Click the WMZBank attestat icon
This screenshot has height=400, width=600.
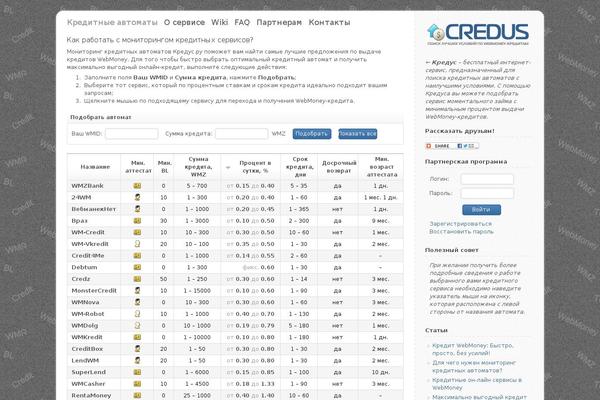click(x=137, y=186)
